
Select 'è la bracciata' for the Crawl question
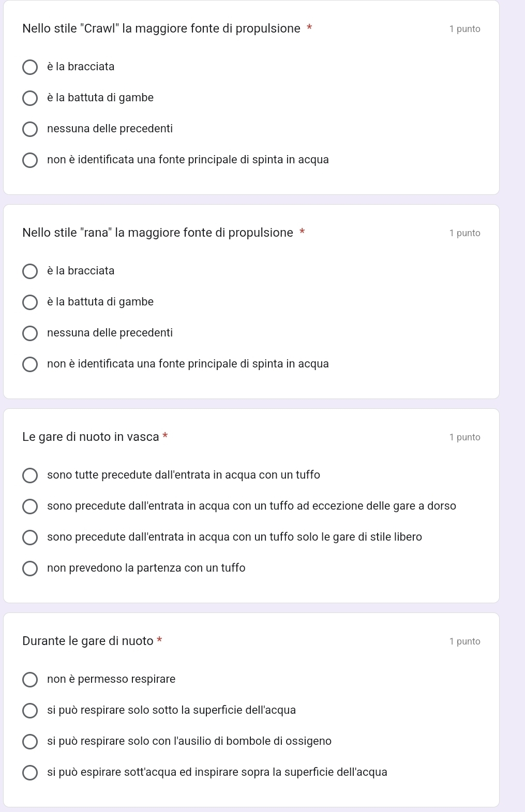(x=30, y=67)
